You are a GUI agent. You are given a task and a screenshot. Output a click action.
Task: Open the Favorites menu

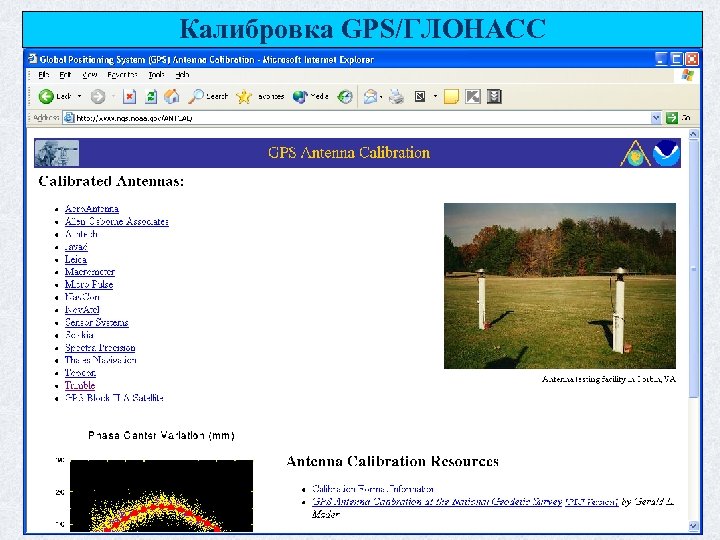click(122, 74)
